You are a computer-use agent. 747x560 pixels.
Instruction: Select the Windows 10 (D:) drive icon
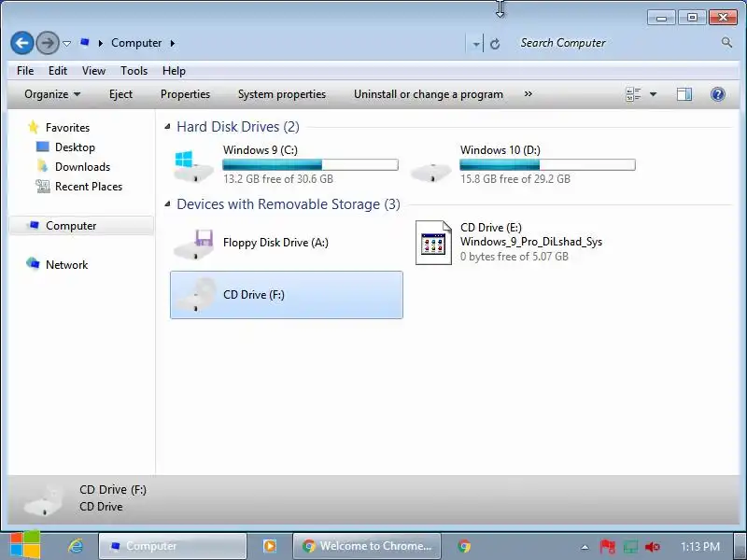[430, 172]
